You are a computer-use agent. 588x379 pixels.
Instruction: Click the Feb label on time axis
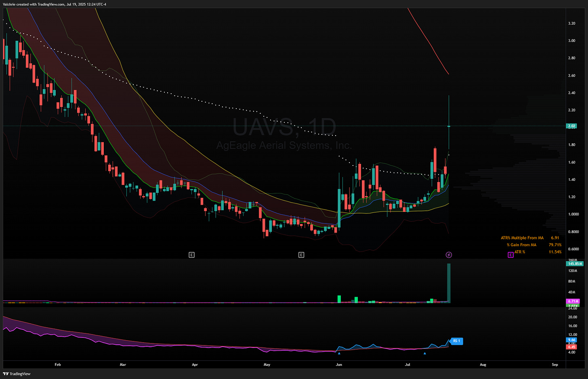point(58,364)
